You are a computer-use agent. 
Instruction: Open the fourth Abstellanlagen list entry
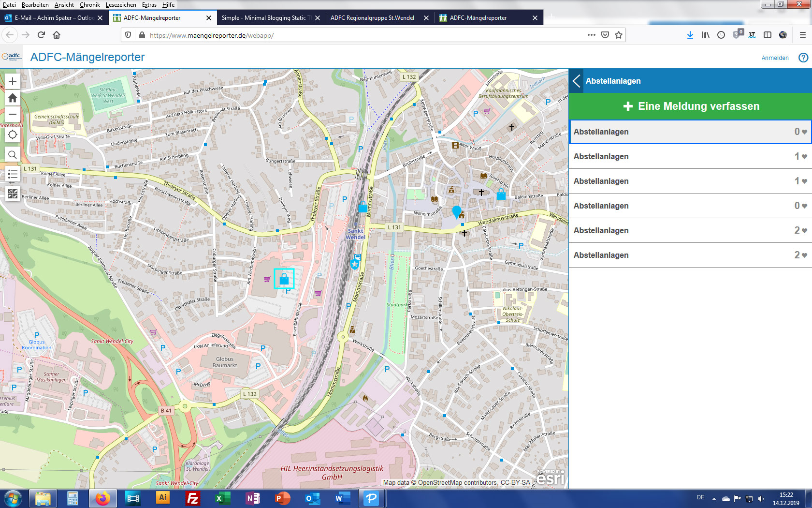coord(691,206)
